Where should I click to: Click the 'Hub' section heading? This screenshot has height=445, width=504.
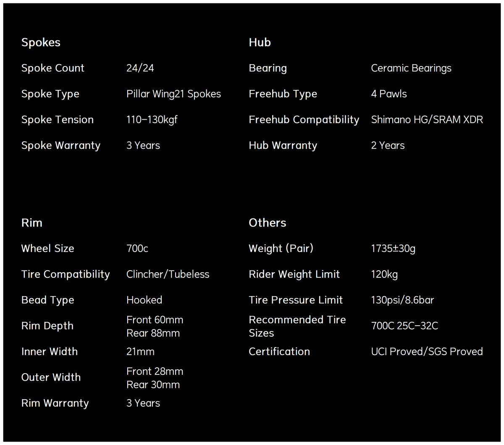coord(260,42)
